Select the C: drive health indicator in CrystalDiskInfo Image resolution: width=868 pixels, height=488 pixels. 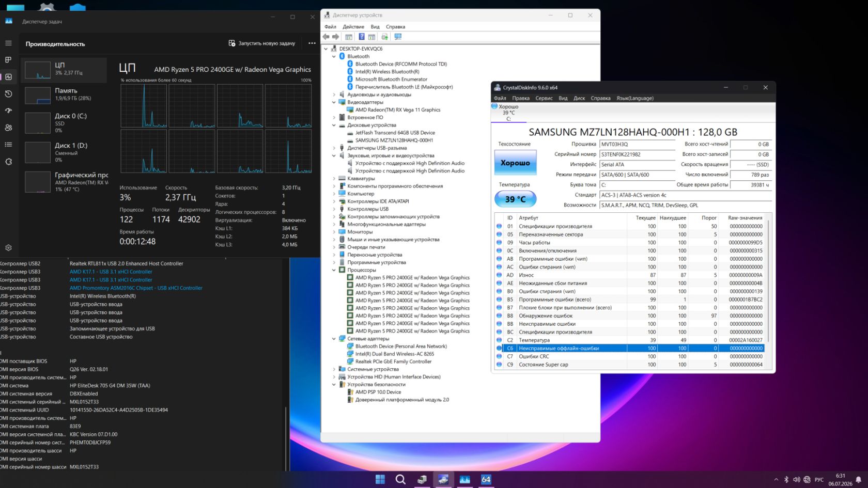(x=508, y=113)
